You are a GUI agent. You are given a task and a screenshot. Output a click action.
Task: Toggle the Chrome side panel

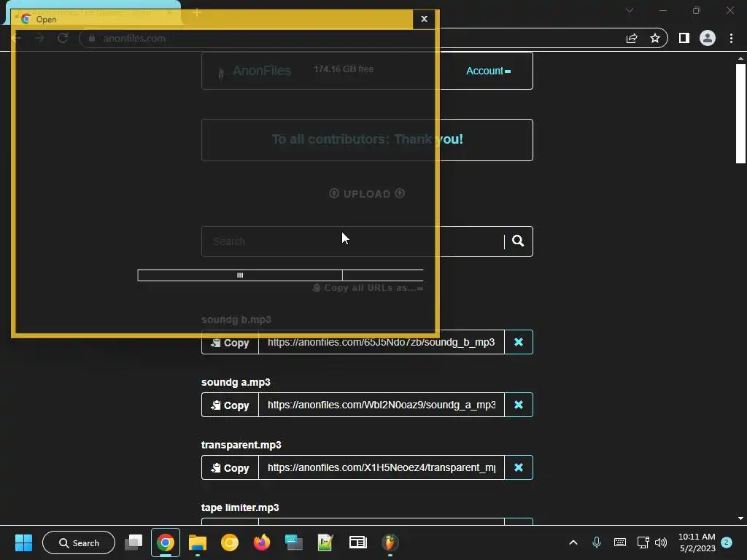click(684, 38)
